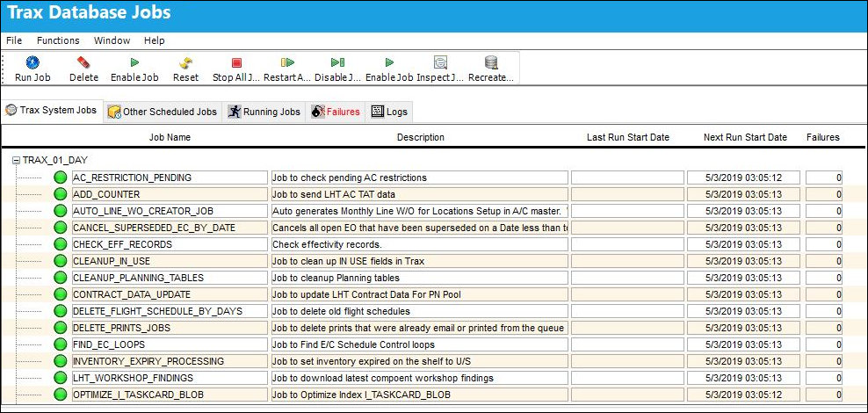Collapse the TRAX_01_DAY tree group
The height and width of the screenshot is (413, 868).
pos(16,160)
